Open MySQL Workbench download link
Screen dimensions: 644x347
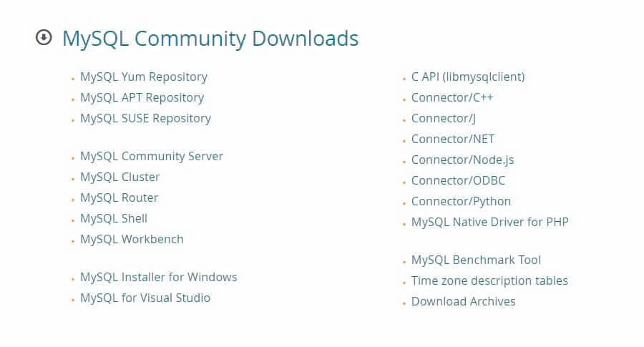pos(132,239)
